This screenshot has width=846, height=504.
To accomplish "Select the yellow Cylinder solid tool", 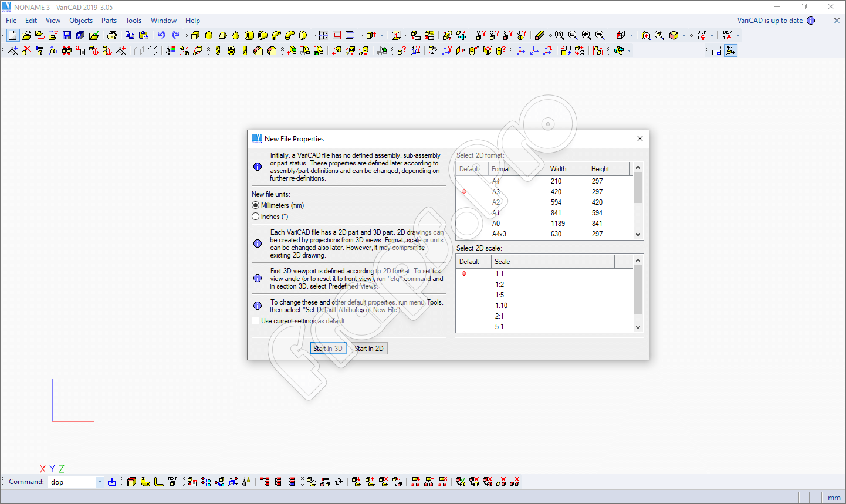I will click(209, 35).
